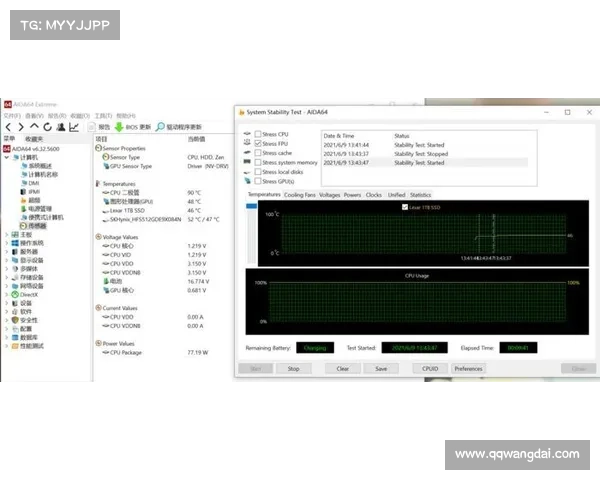Click the driver update magnifier icon
Image resolution: width=600 pixels, height=480 pixels.
tap(160, 127)
